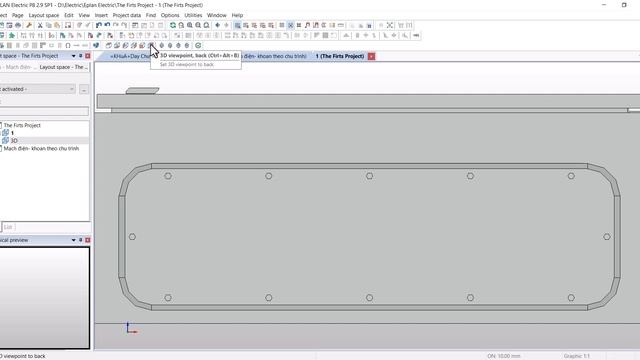Click the green 3D update icon
The height and width of the screenshot is (360, 640).
[198, 45]
